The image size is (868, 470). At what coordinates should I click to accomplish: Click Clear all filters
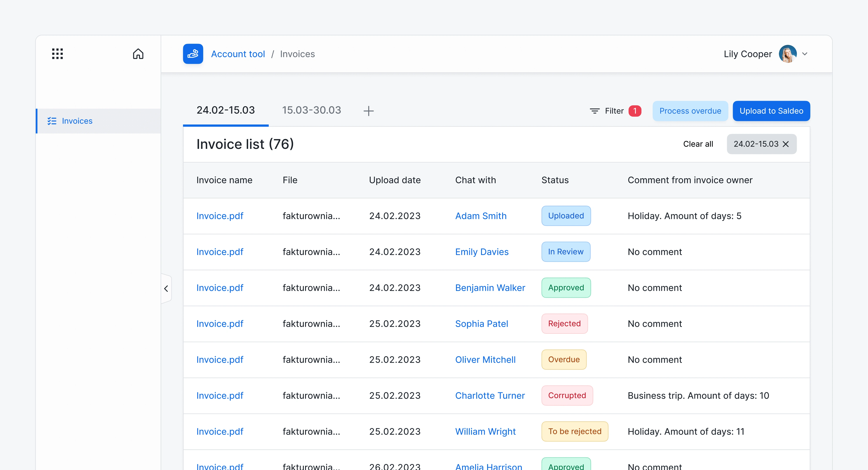tap(698, 144)
